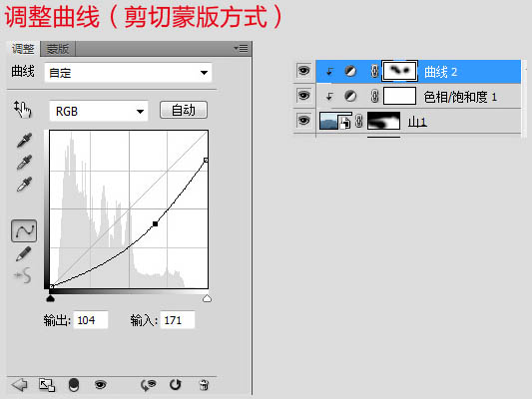Click the 输出 value field showing 104
Screen dimensions: 532x399
[91, 320]
